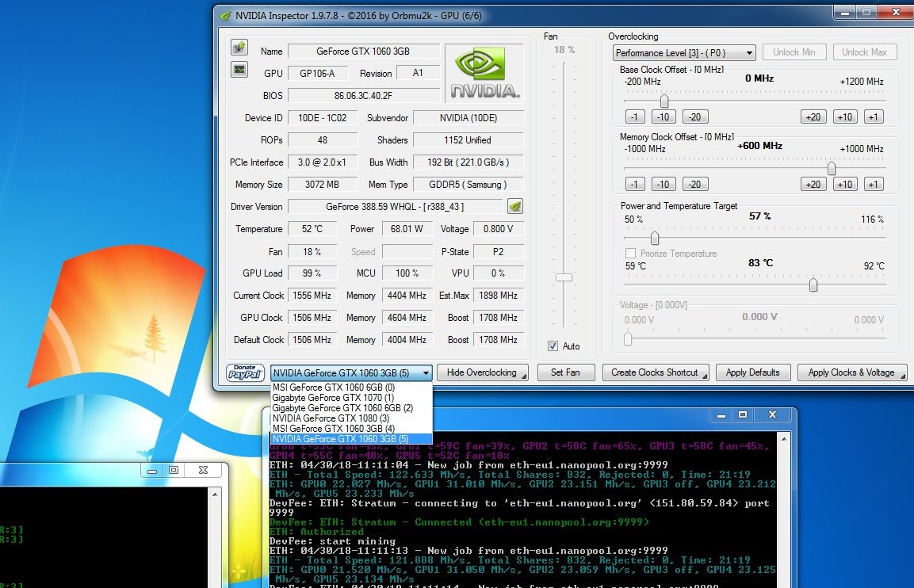Click the P-State P2 value
This screenshot has height=588, width=914.
[x=498, y=252]
